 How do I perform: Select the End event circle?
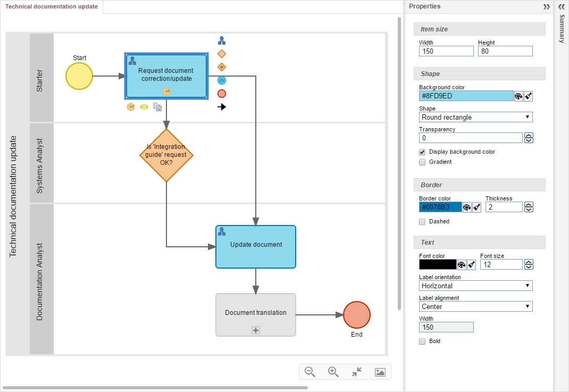click(x=357, y=315)
